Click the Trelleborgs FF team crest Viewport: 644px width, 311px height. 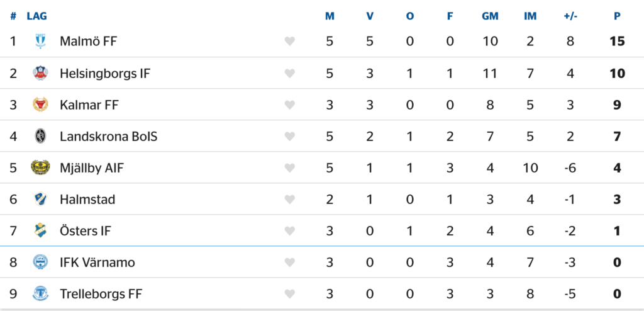click(40, 293)
